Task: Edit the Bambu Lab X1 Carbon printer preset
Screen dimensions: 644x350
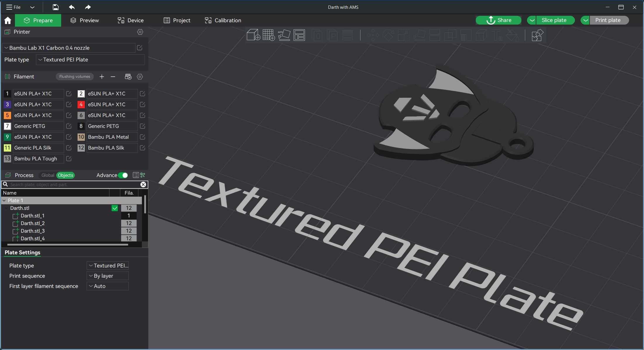Action: tap(140, 48)
